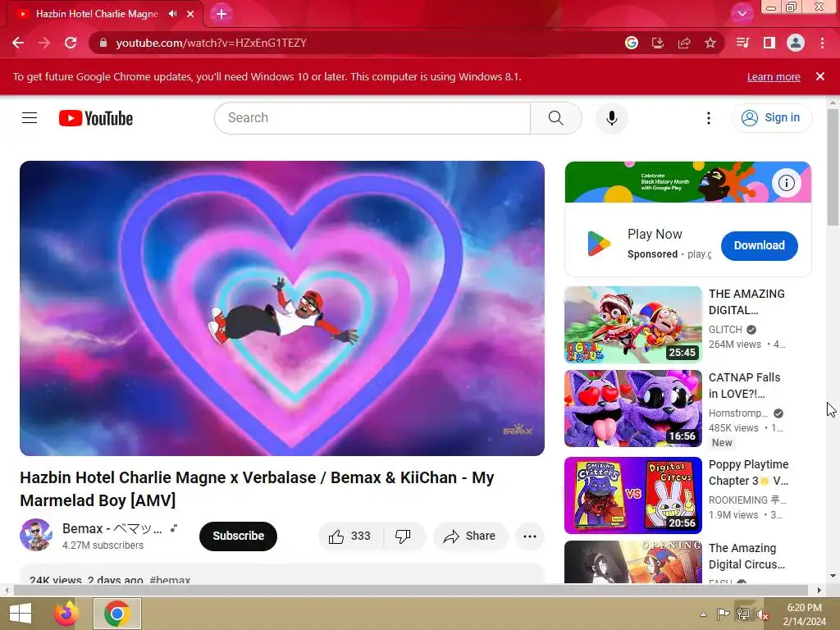Open the CATNAP Falls in LOVE thumbnail
The image size is (840, 630).
pos(633,409)
